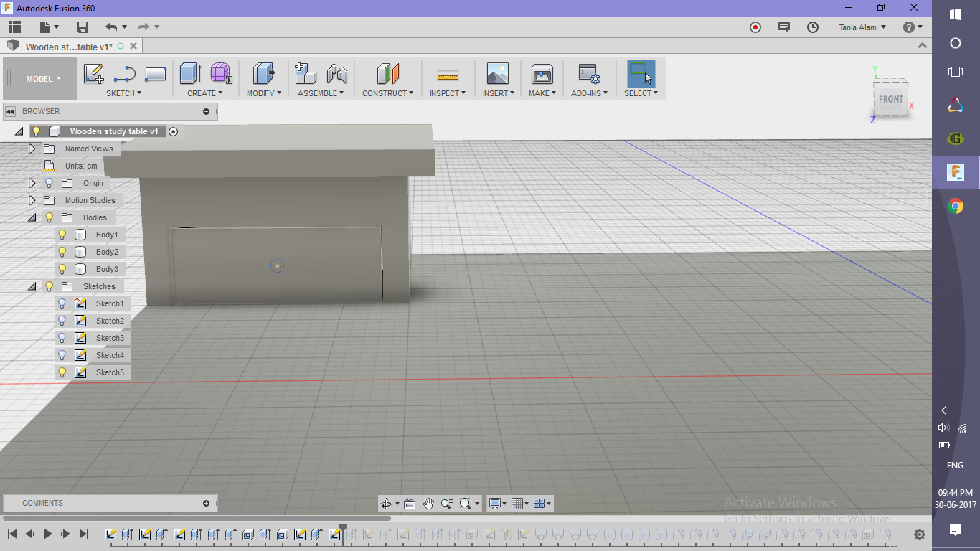The width and height of the screenshot is (980, 551).
Task: Select the Press Pull modify icon
Action: pos(264,74)
